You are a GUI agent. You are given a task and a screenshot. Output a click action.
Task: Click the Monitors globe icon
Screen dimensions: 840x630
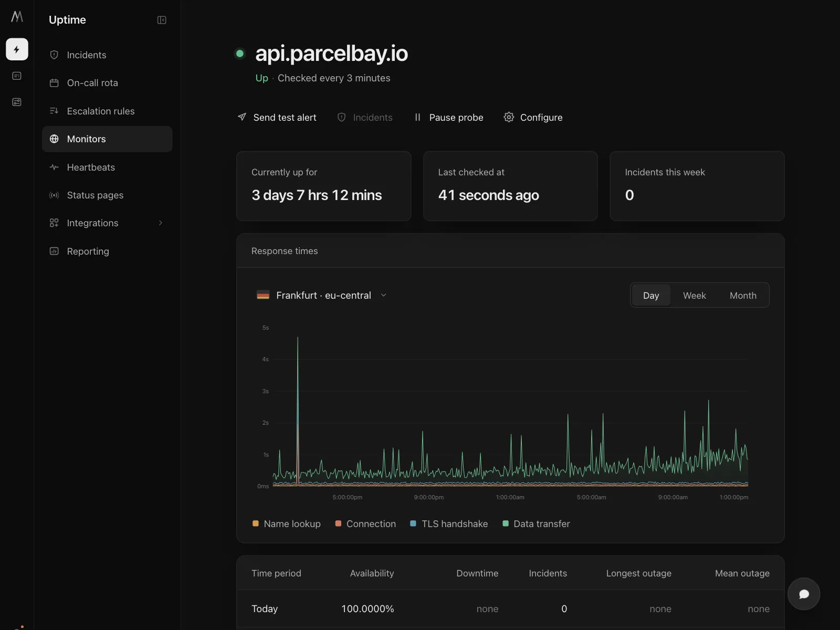coord(54,139)
